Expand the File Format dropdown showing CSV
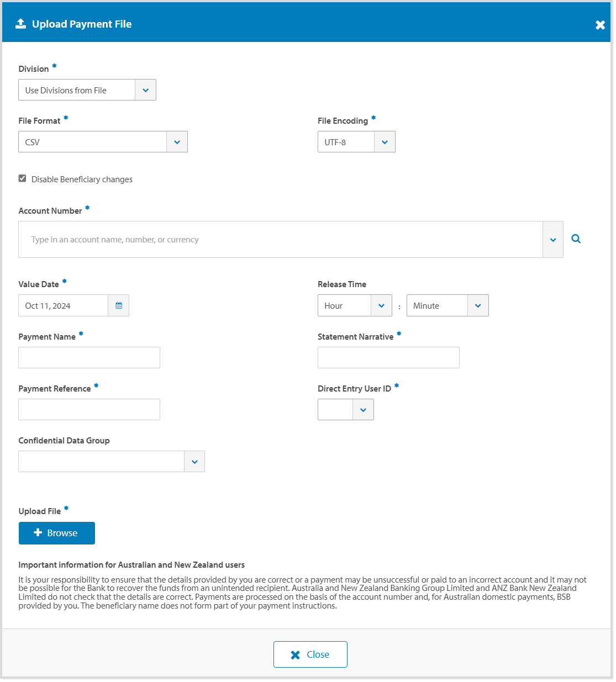This screenshot has height=682, width=616. tap(177, 141)
